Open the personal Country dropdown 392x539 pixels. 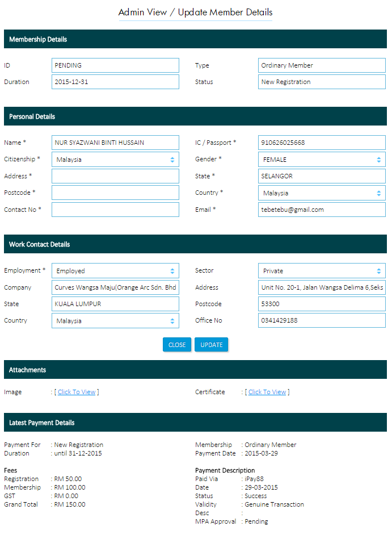[x=322, y=193]
